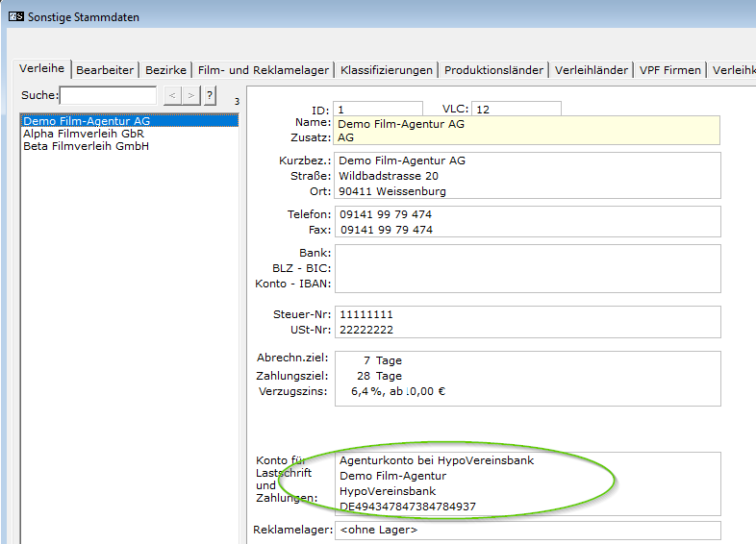This screenshot has height=544, width=756.
Task: Open the Produktionsländer tab
Action: click(x=493, y=70)
